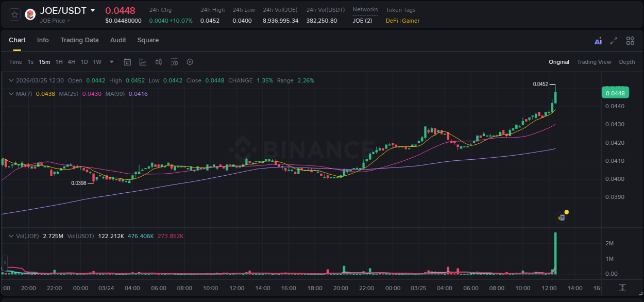This screenshot has height=302, width=644.
Task: Switch chart to Trading View mode
Action: pos(594,62)
